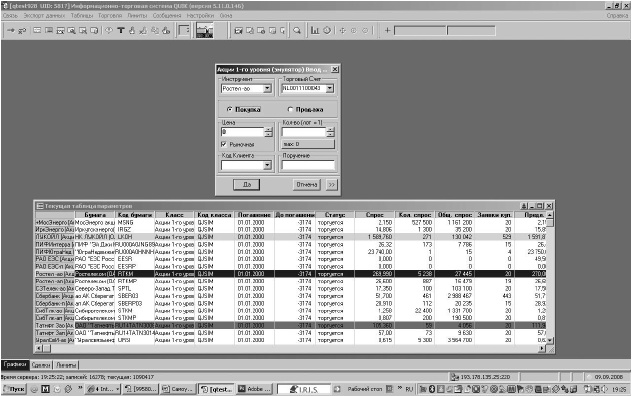
Task: Open the Таблицы menu
Action: click(81, 15)
